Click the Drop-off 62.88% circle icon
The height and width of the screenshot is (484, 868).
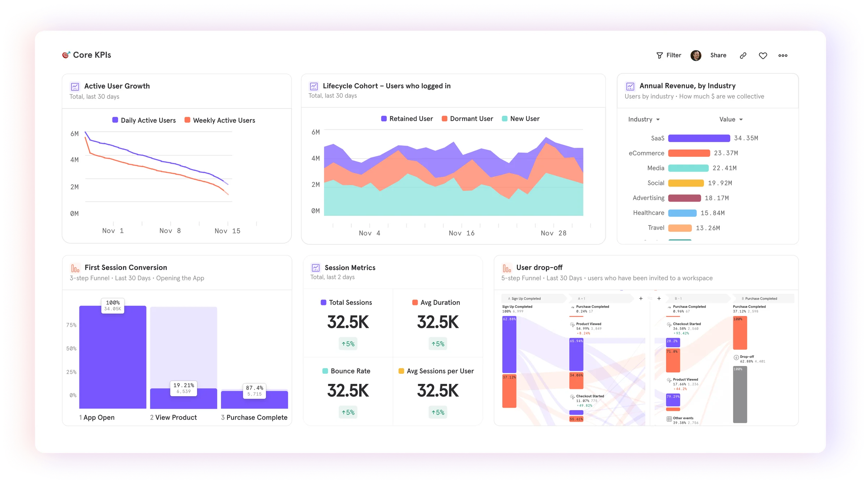(736, 357)
